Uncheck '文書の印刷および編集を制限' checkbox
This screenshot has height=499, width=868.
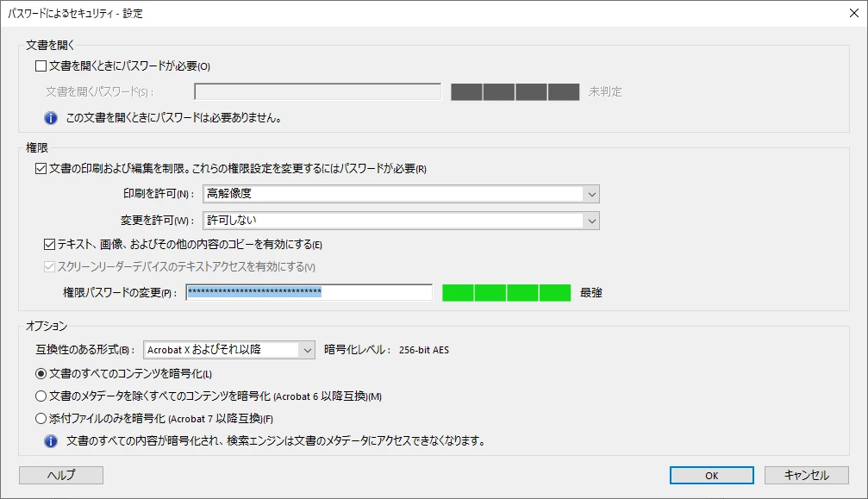(41, 169)
